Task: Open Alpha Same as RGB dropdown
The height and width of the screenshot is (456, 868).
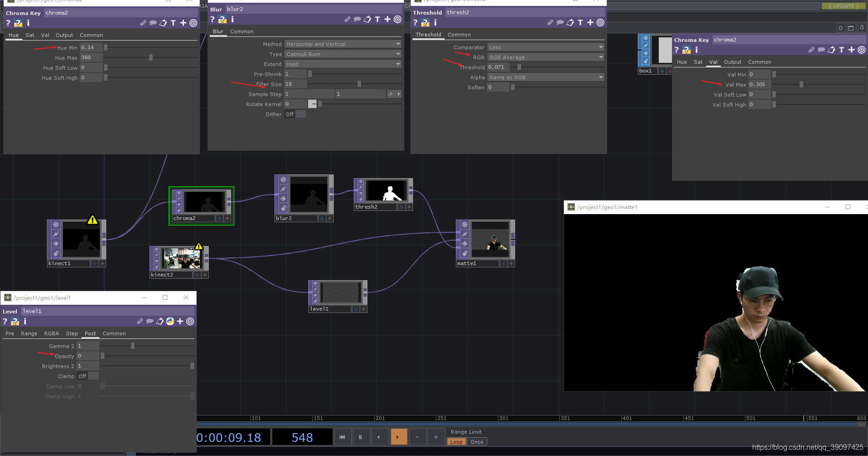Action: click(x=546, y=77)
